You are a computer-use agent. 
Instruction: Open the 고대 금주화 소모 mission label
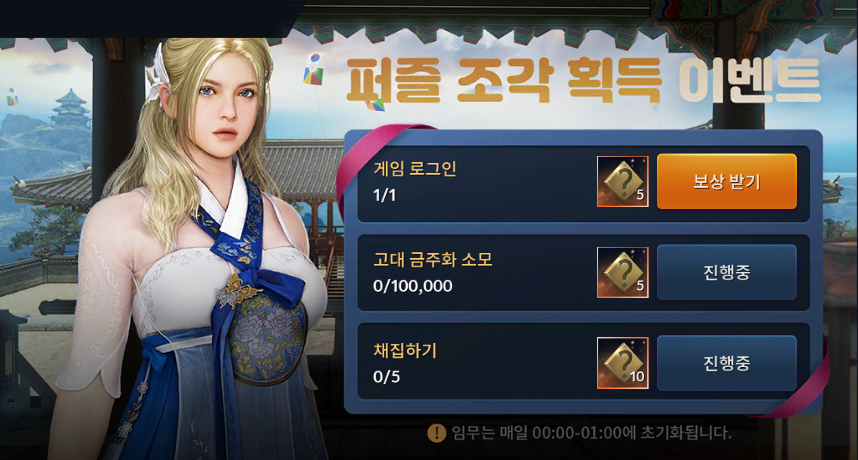(x=433, y=259)
